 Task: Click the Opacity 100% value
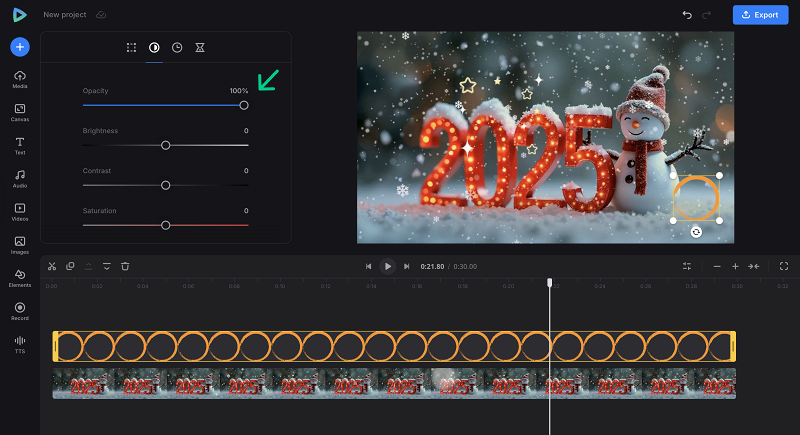point(239,91)
